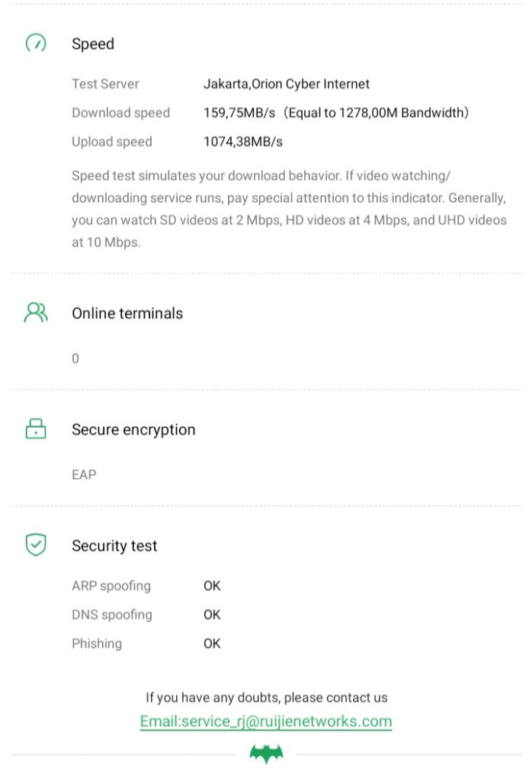This screenshot has height=781, width=532.
Task: Click the Jakarta Orion Cyber Internet server value
Action: tap(286, 84)
